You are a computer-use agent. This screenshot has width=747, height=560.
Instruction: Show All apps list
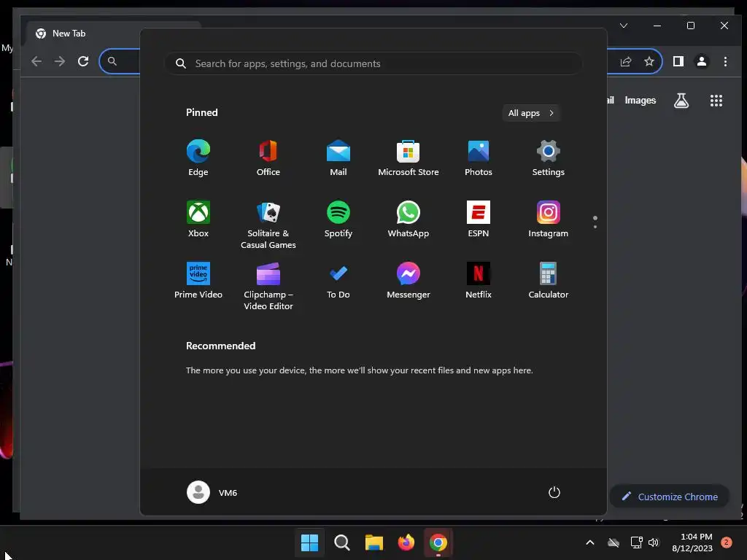point(531,113)
